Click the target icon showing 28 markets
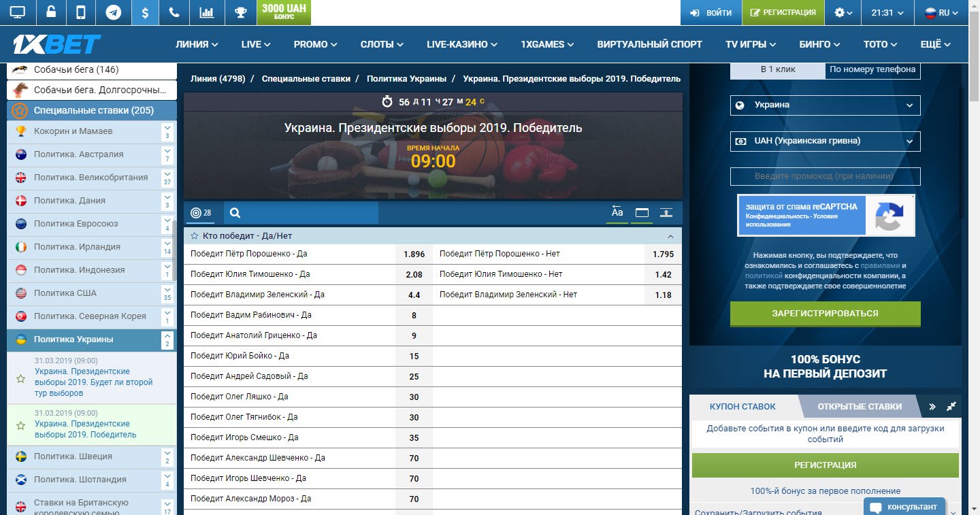980x515 pixels. point(201,213)
